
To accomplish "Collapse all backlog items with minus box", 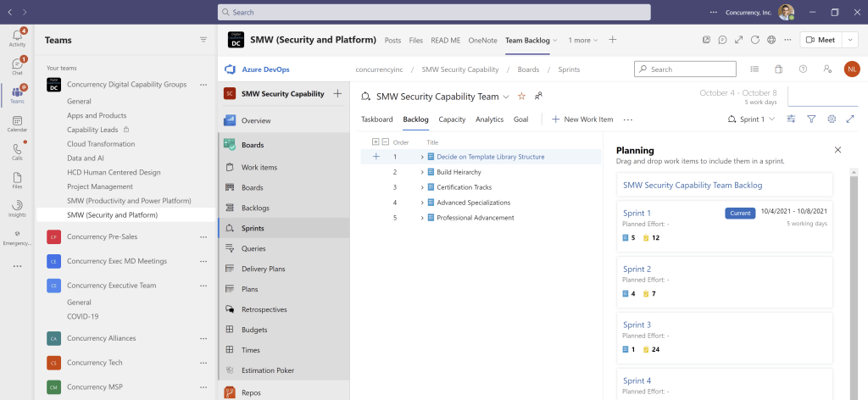I will coord(386,142).
